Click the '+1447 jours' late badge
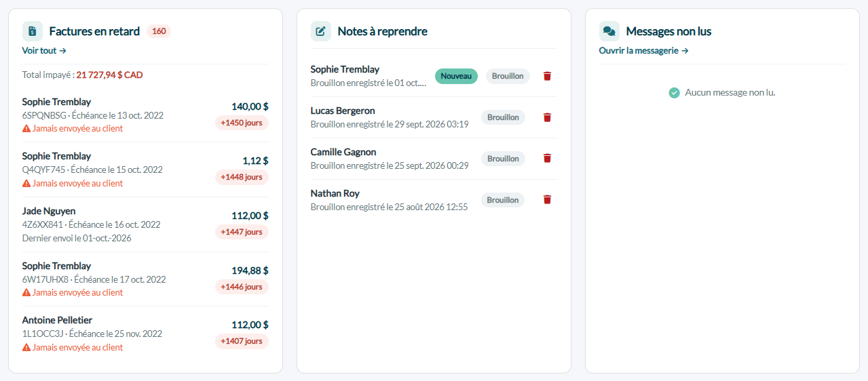Image resolution: width=868 pixels, height=381 pixels. (x=242, y=232)
